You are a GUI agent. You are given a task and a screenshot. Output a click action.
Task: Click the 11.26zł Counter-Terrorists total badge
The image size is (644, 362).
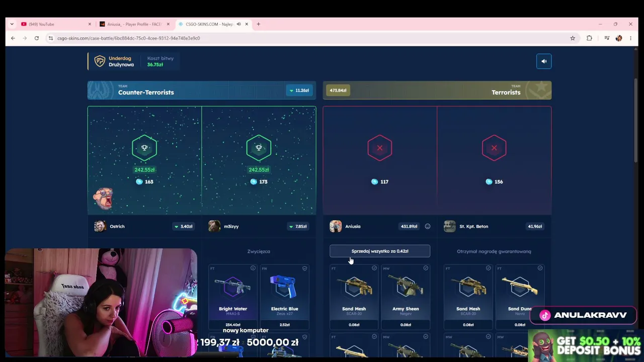coord(299,90)
